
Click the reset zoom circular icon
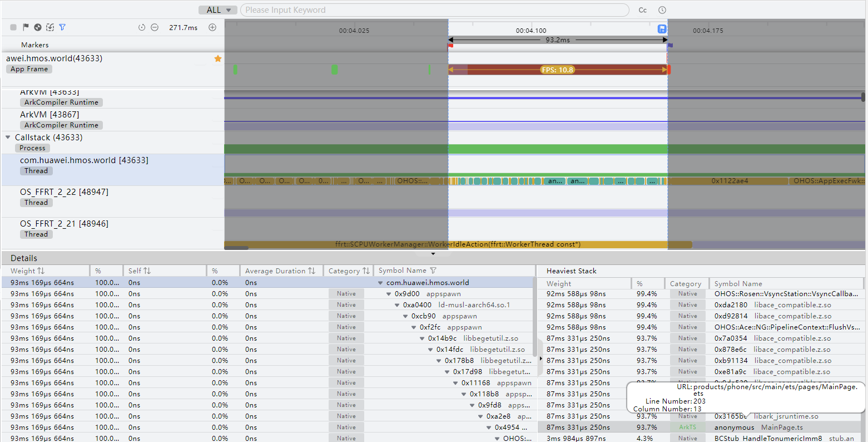pyautogui.click(x=142, y=27)
